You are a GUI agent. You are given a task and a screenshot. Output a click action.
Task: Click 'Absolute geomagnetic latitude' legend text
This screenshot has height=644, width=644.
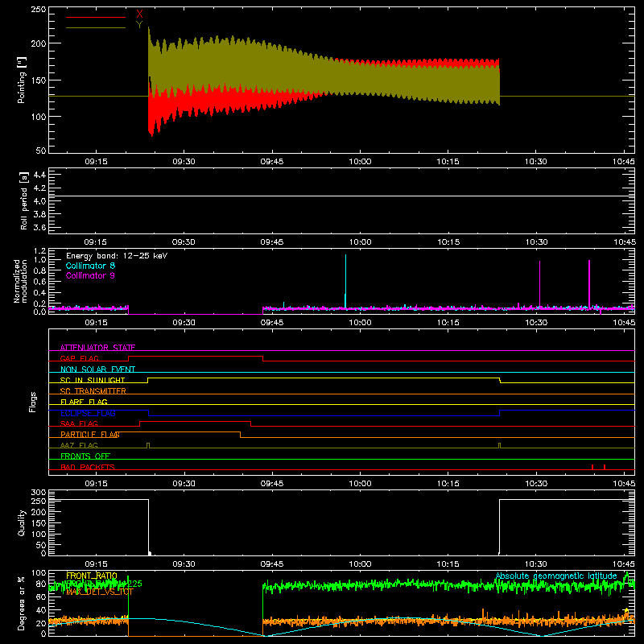click(556, 576)
